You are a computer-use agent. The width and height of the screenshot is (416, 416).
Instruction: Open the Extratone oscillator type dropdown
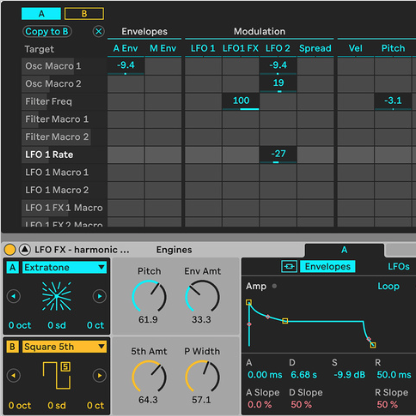coord(64,267)
